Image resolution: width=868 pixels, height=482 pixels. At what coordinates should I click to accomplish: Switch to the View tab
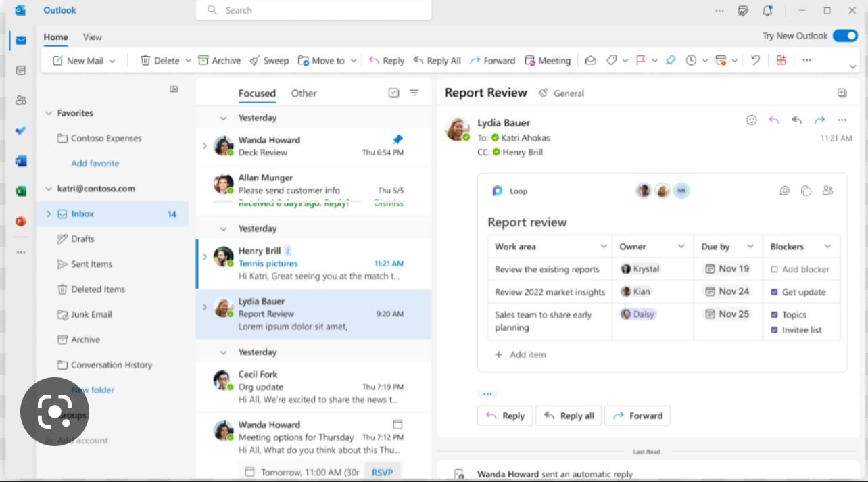(93, 37)
